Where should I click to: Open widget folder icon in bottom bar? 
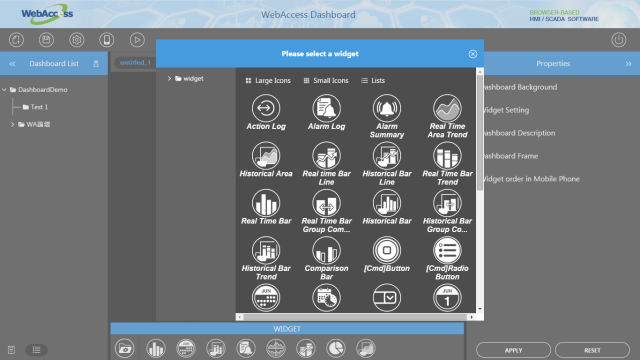[x=124, y=349]
